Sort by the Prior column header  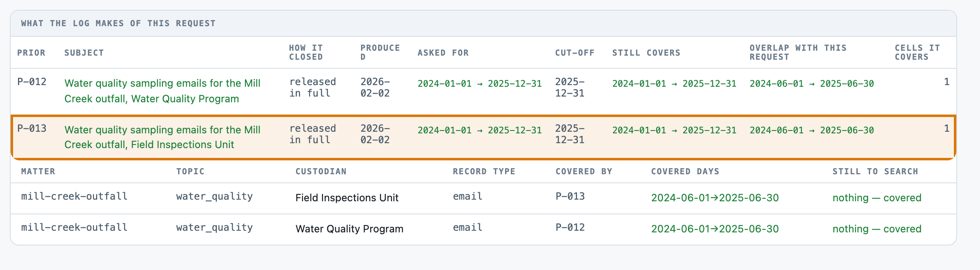(31, 53)
